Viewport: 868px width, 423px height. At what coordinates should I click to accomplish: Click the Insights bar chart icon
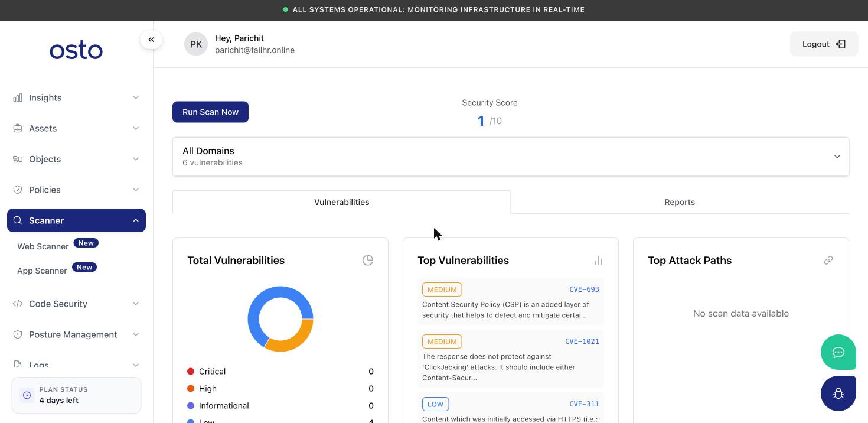tap(18, 97)
